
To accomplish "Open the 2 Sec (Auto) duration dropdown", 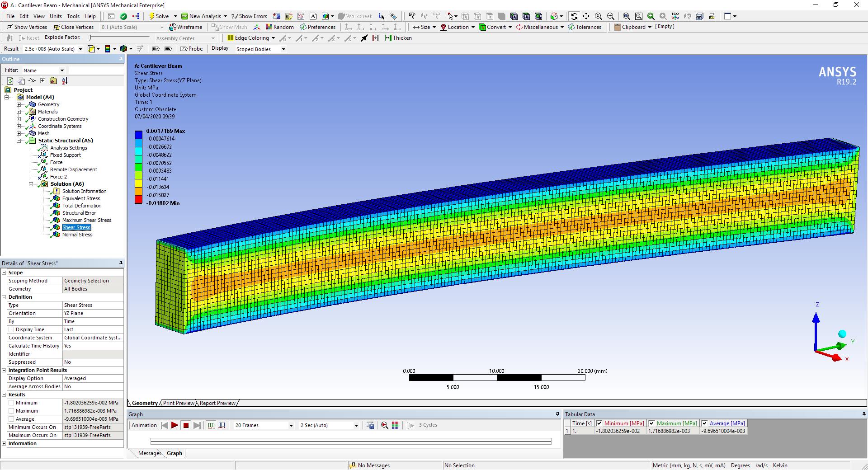I will click(x=356, y=425).
